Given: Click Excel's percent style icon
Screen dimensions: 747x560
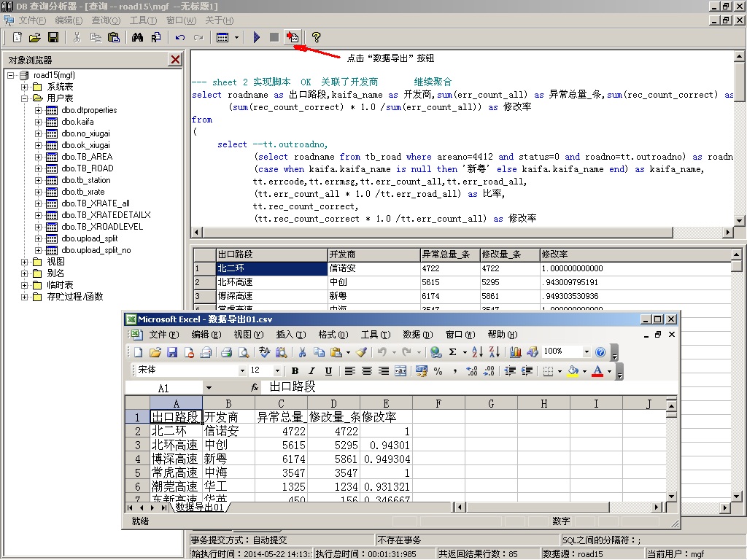Looking at the screenshot, I should tap(438, 371).
